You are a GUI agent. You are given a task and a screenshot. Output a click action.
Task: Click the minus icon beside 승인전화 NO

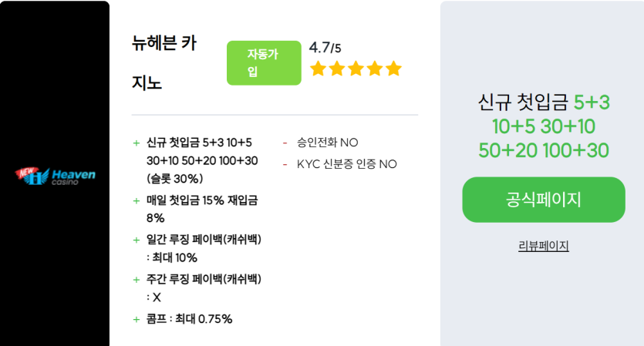tap(285, 143)
